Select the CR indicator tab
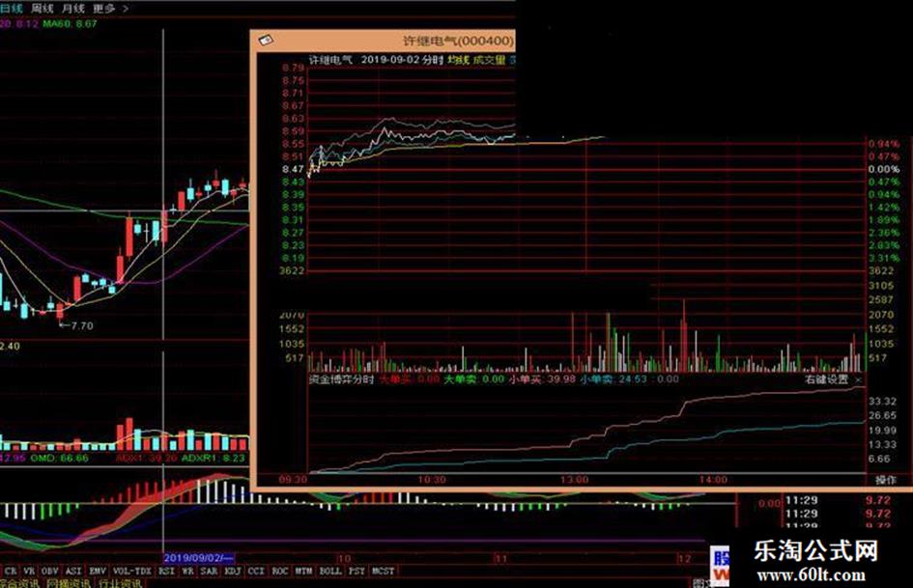Viewport: 913px width, 588px height. click(x=11, y=572)
